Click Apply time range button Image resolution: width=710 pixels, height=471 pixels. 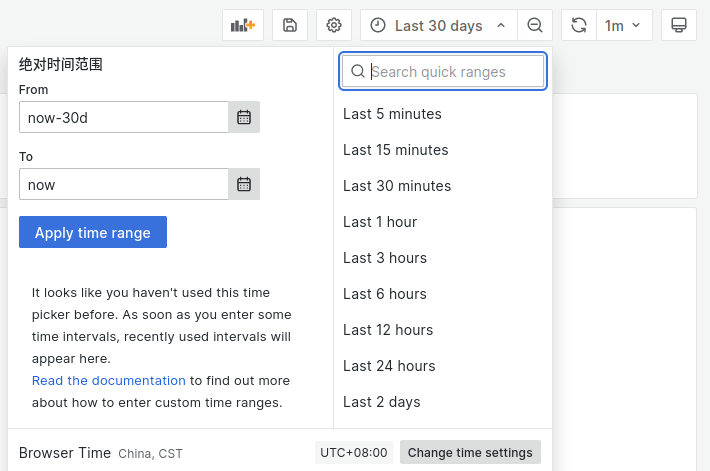click(x=93, y=232)
